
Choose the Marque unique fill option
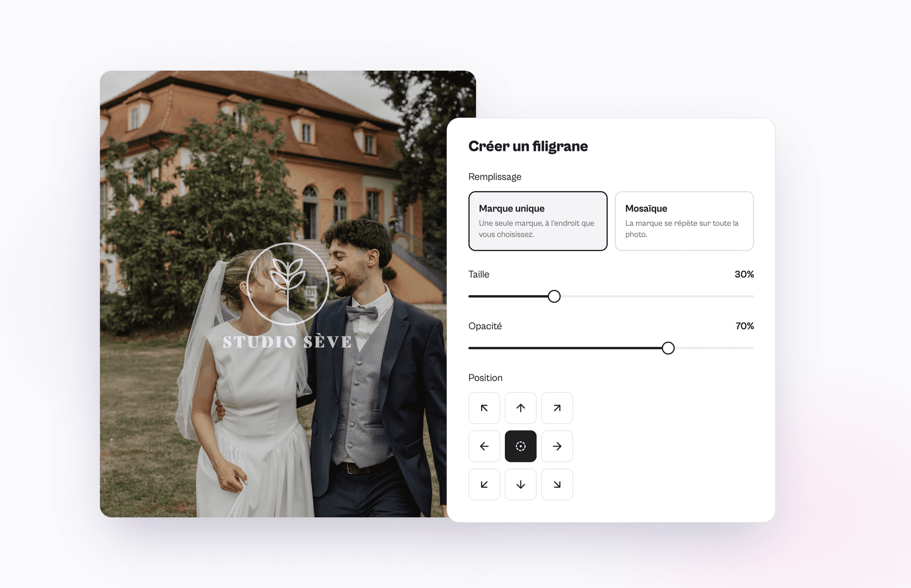pos(538,221)
